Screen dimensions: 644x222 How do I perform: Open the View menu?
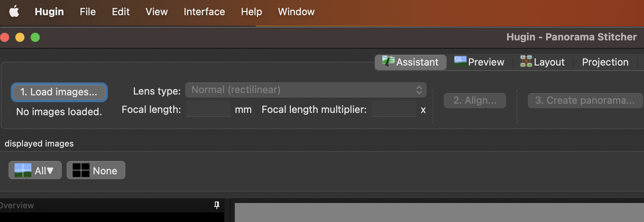tap(156, 12)
